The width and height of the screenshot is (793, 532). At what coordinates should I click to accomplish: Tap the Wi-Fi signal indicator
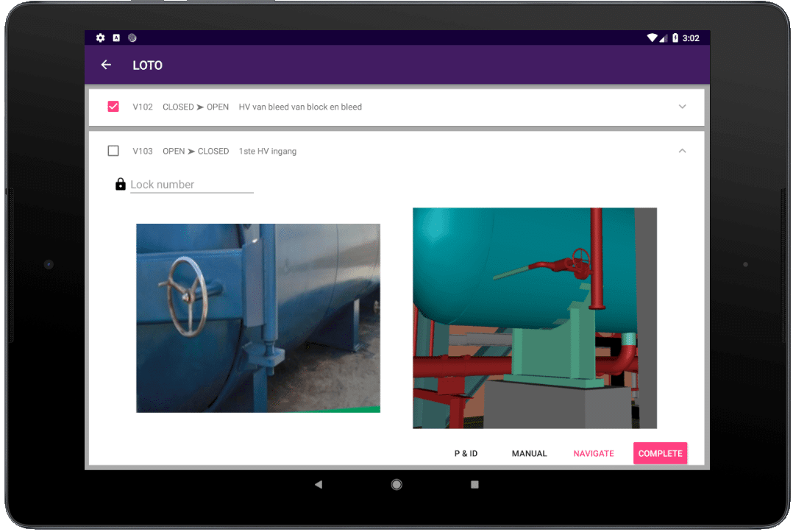[x=652, y=38]
